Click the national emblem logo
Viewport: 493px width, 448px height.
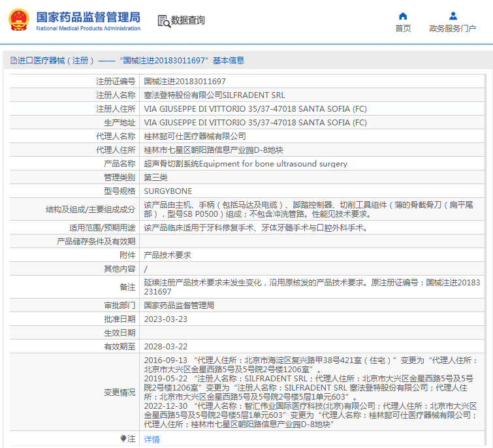click(x=19, y=20)
